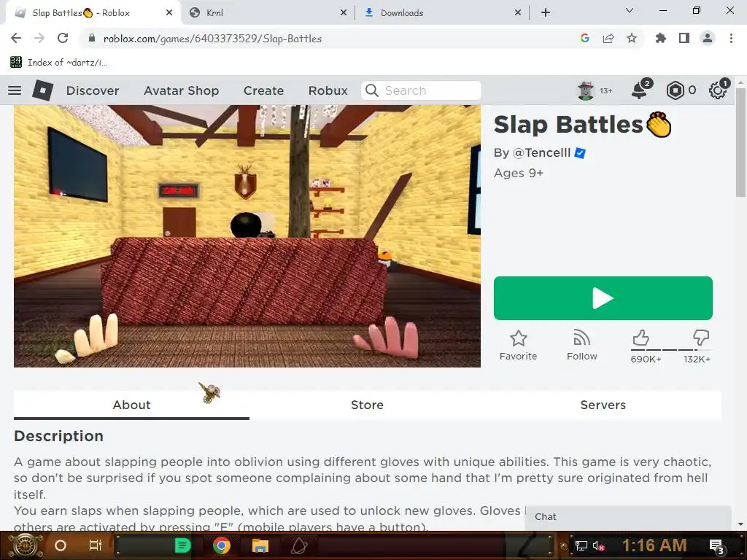Share this page from address bar

click(608, 38)
